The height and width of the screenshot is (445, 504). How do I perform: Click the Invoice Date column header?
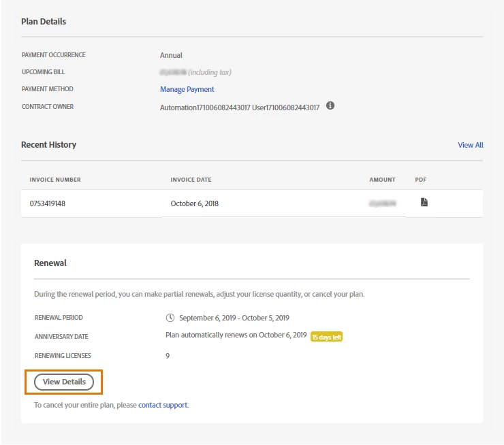(191, 180)
